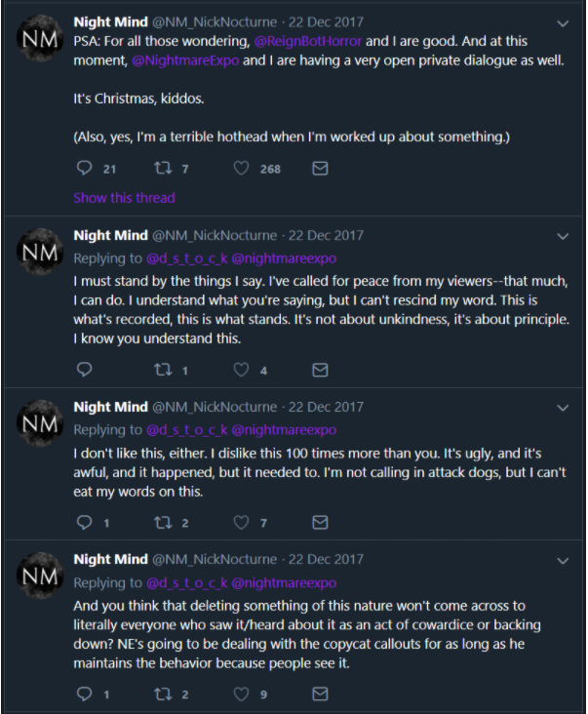588x714 pixels.
Task: Open 'Show this thread' link
Action: (124, 198)
